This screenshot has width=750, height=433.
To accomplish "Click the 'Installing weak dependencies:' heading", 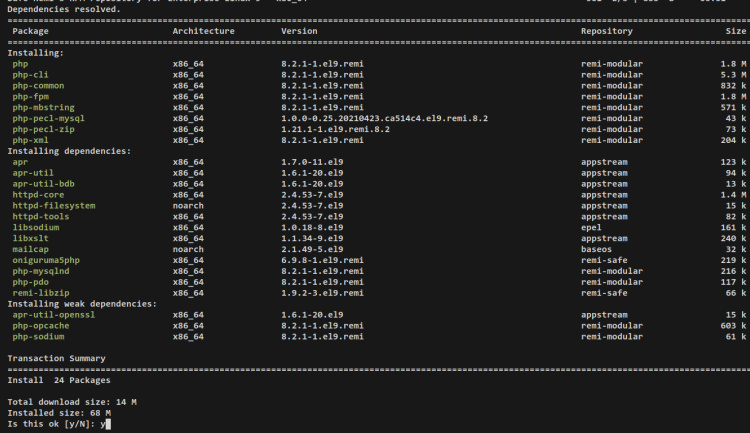I will pos(81,303).
